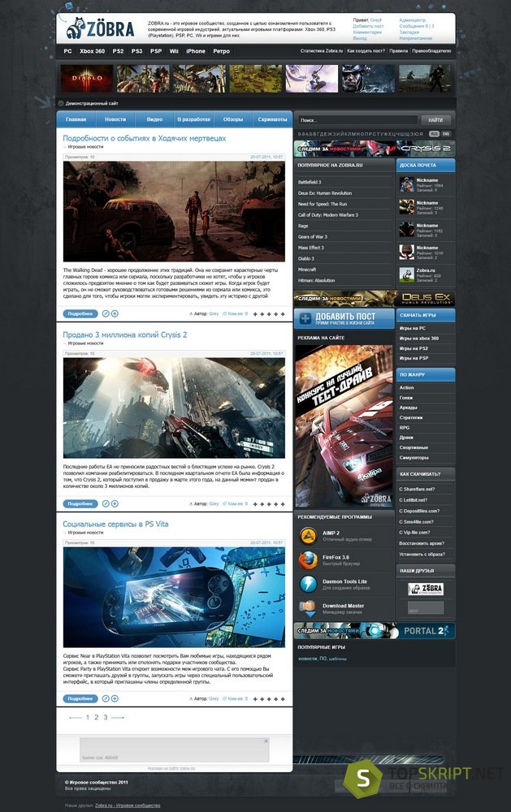Open the PC platform menu
The height and width of the screenshot is (812, 511).
(68, 51)
